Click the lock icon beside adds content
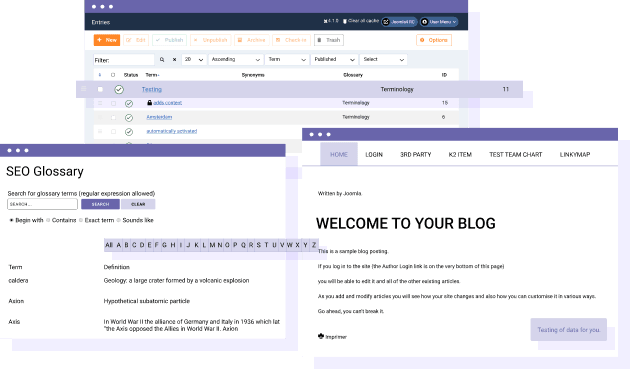 click(x=149, y=102)
